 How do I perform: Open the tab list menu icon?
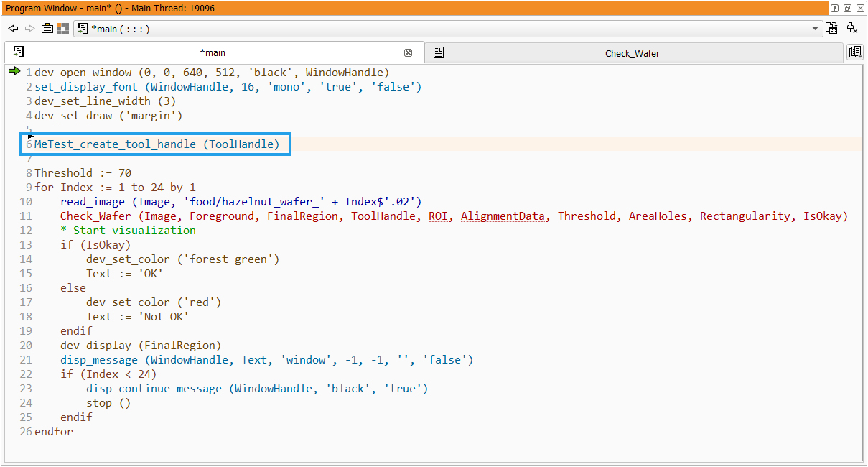[x=854, y=52]
